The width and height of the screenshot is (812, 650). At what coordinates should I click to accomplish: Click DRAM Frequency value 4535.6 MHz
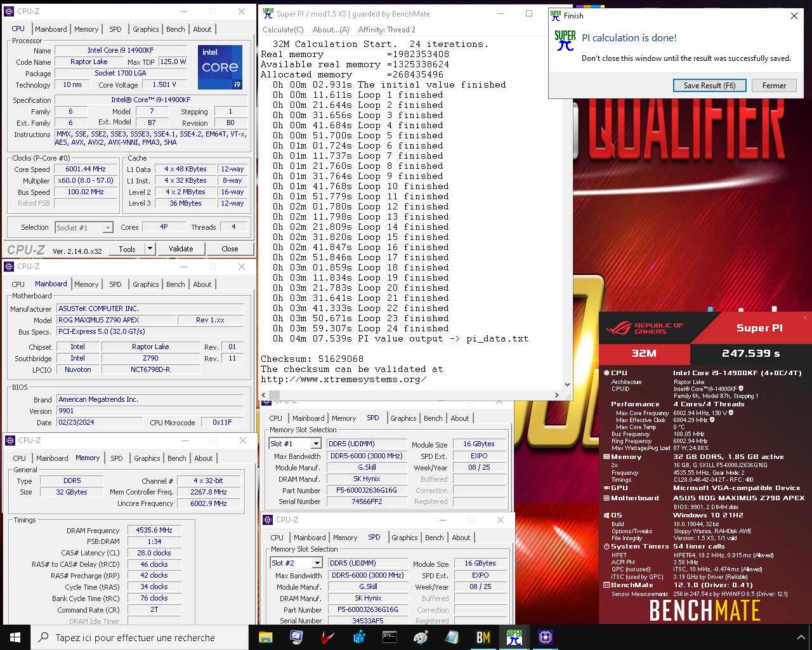click(154, 530)
